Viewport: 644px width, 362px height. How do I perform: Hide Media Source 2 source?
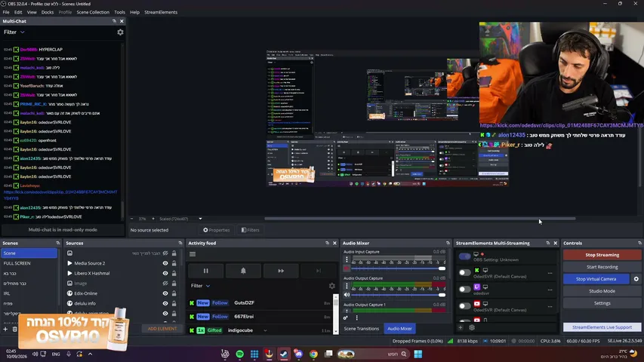(165, 263)
